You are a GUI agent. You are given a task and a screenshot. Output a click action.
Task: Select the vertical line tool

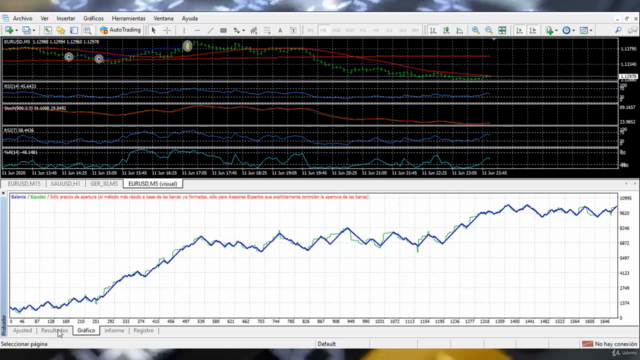184,30
